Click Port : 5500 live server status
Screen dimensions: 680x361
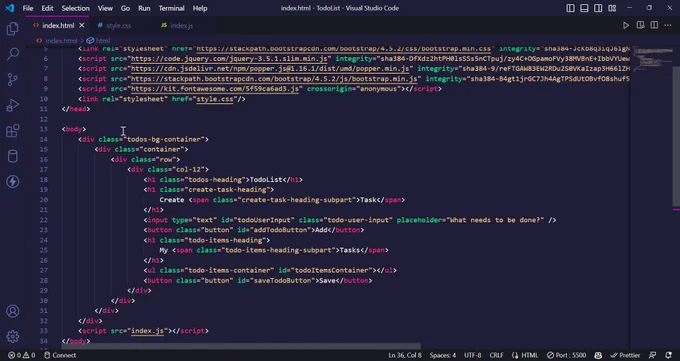[x=566, y=355]
